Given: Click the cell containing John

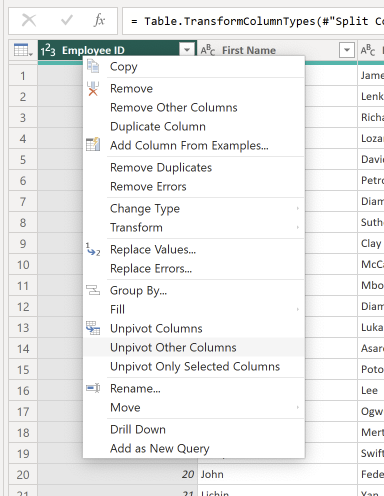Looking at the screenshot, I should pyautogui.click(x=277, y=475).
